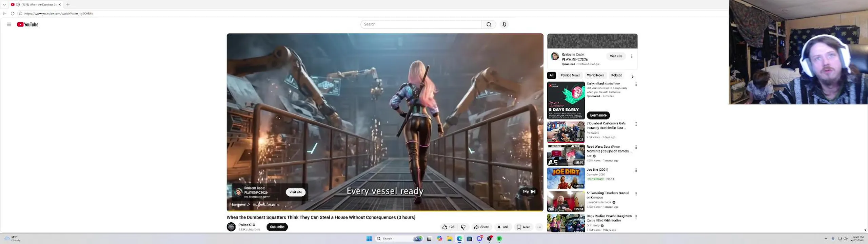Open the taskbar clock and date
The height and width of the screenshot is (244, 868).
click(857, 239)
